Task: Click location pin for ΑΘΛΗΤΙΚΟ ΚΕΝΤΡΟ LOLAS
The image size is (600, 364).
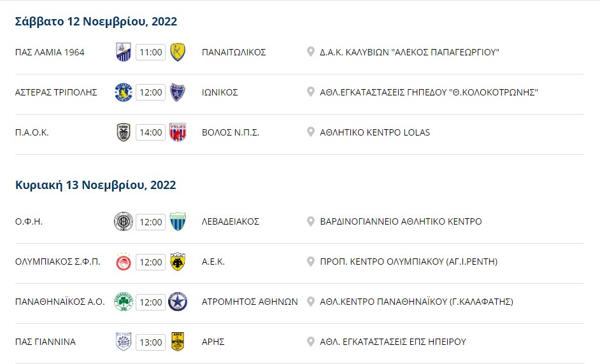Action: click(311, 132)
